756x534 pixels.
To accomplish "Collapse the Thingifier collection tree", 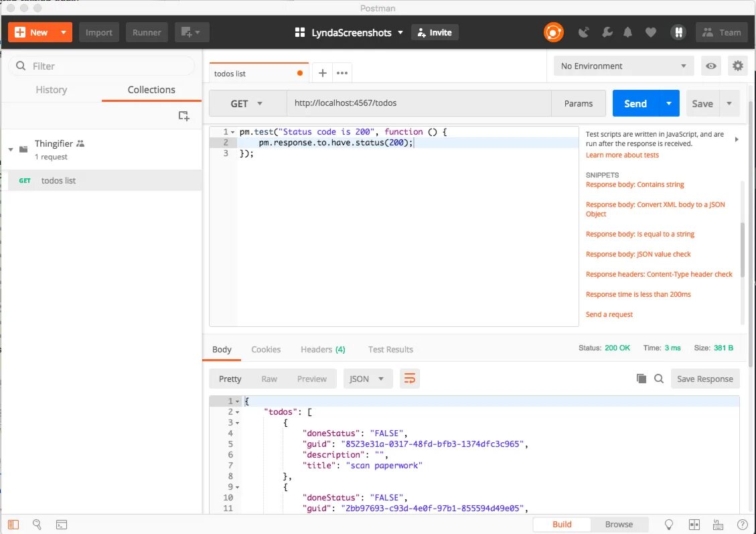I will [11, 149].
